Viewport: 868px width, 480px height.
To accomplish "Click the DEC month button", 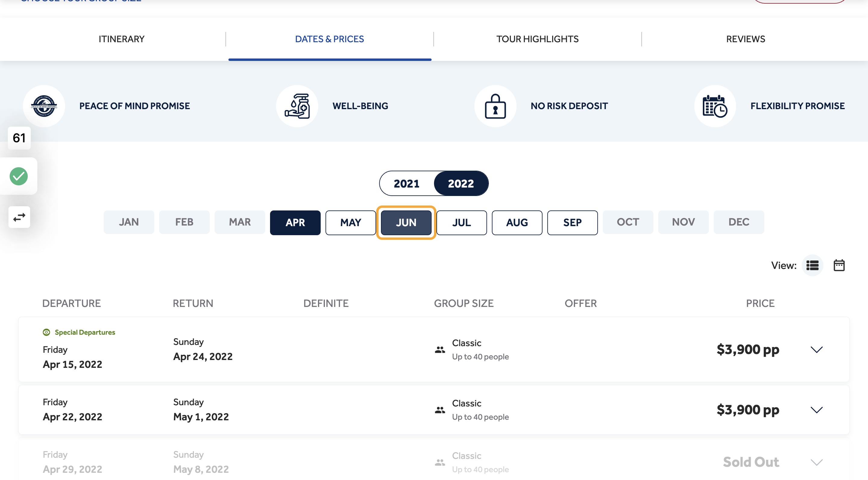I will (739, 222).
